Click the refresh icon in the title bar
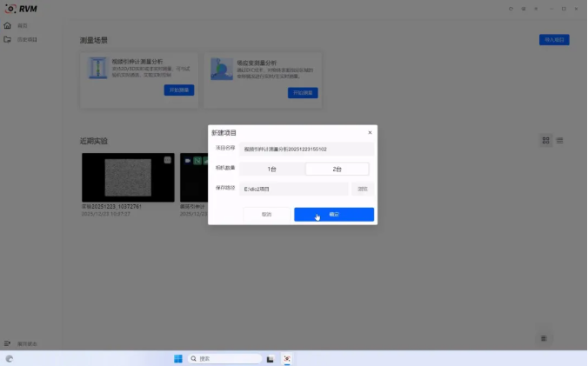Image resolution: width=588 pixels, height=366 pixels. (511, 9)
